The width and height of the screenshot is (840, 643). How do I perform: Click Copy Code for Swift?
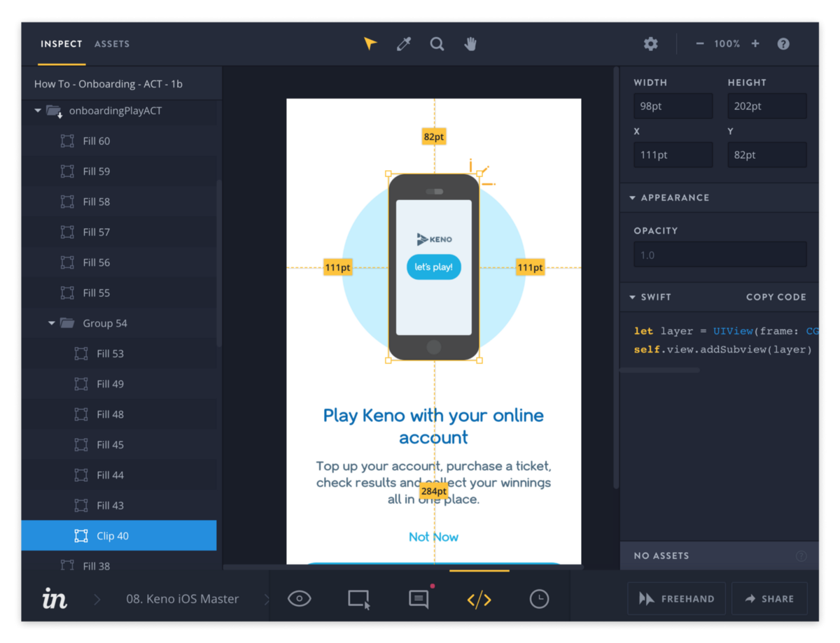[x=776, y=297]
